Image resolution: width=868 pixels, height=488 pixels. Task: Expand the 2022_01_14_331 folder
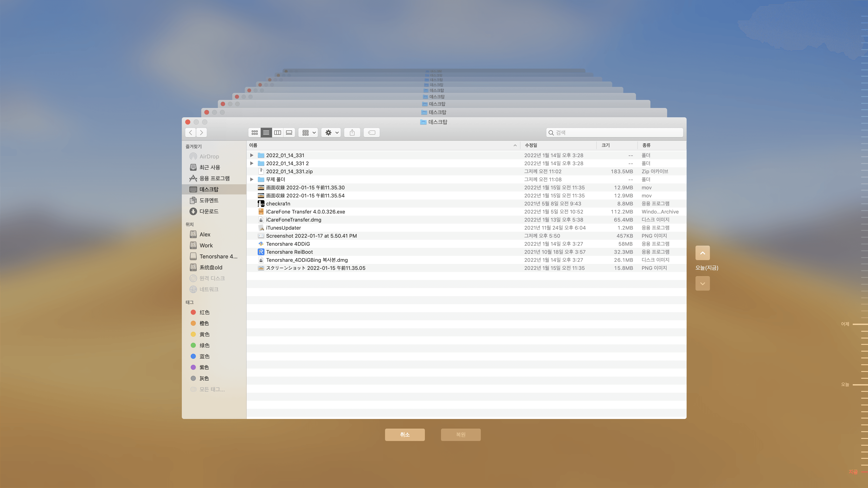point(252,155)
